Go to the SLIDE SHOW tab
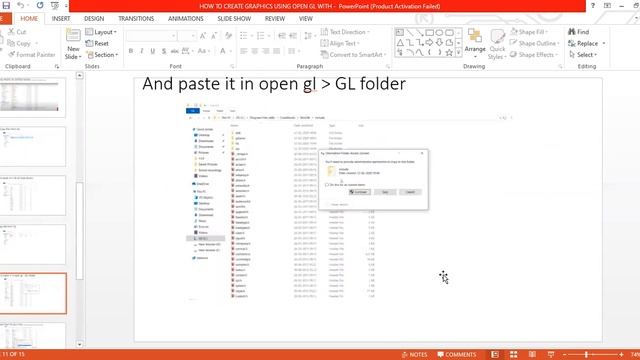 point(234,19)
